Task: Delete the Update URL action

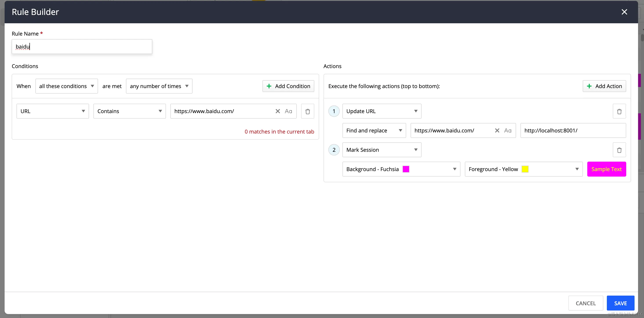Action: tap(619, 111)
